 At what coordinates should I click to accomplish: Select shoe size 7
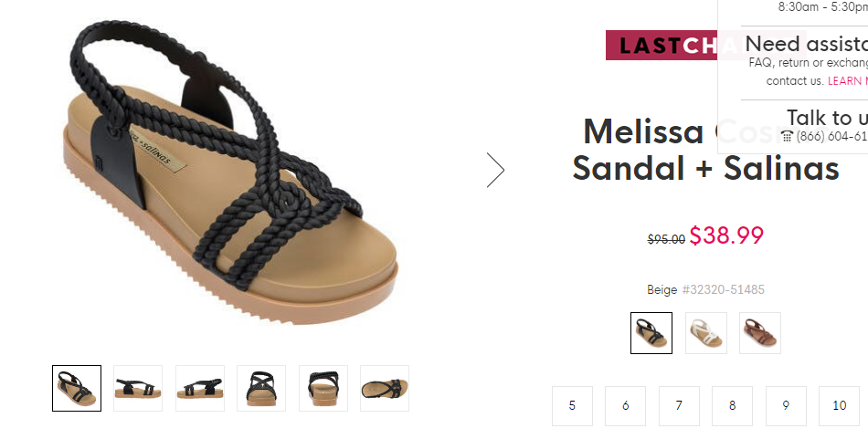point(679,406)
